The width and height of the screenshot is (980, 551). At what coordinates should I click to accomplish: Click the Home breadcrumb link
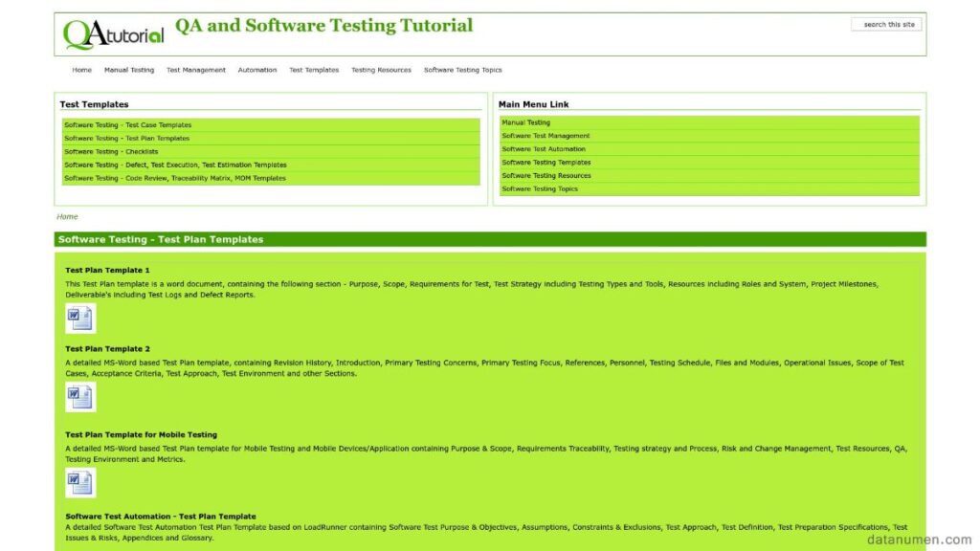pyautogui.click(x=67, y=216)
